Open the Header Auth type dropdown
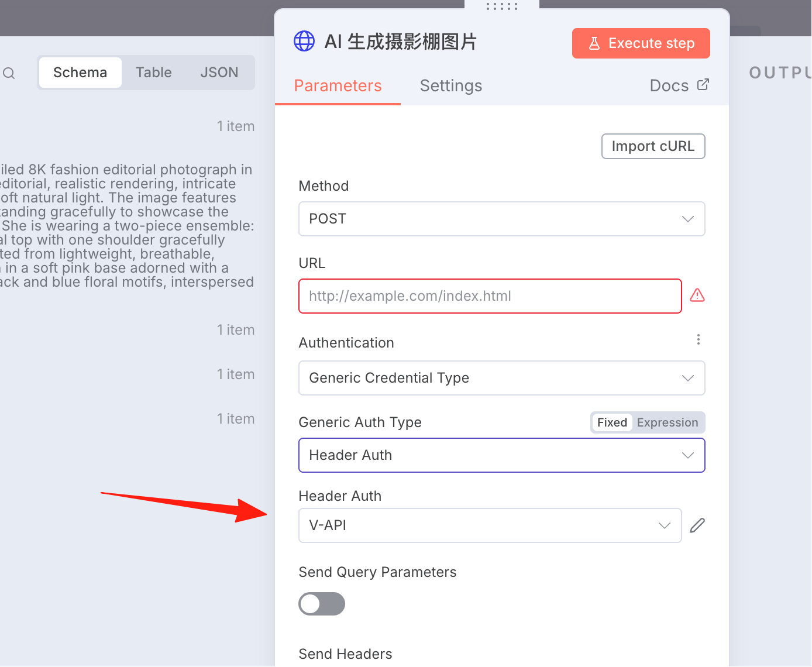This screenshot has width=812, height=667. (502, 455)
